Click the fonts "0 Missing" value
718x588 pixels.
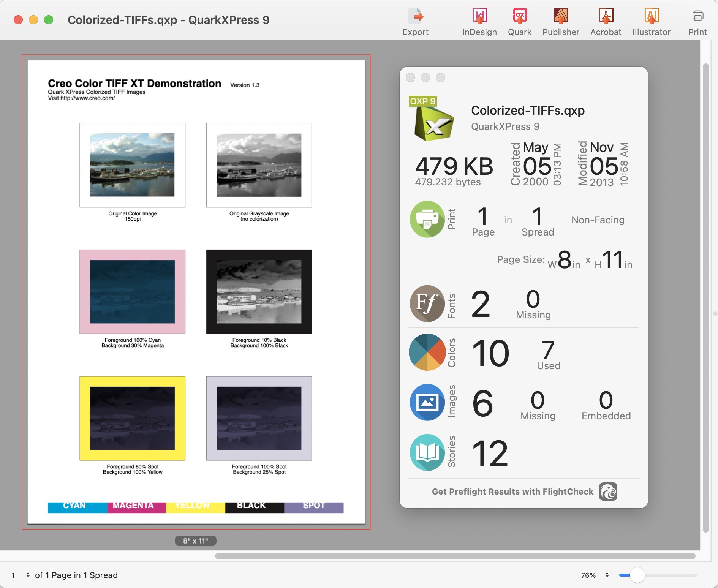pyautogui.click(x=533, y=304)
